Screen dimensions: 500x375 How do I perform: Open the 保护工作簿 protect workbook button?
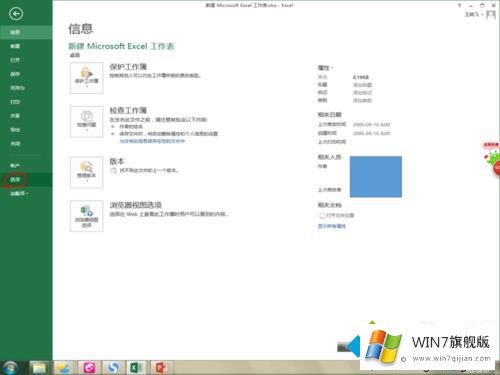87,78
